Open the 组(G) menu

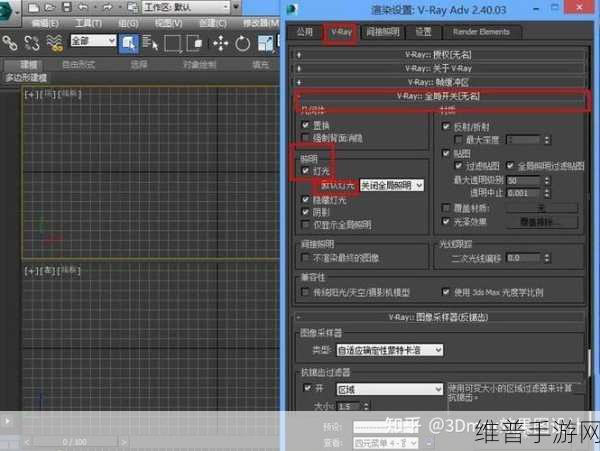[x=128, y=23]
